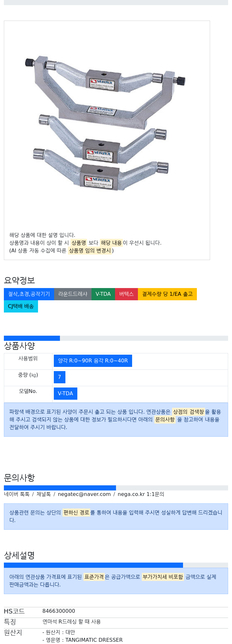This screenshot has height=644, width=232.
Task: Click the highlighted 문의사항 text in notice
Action: [x=165, y=420]
